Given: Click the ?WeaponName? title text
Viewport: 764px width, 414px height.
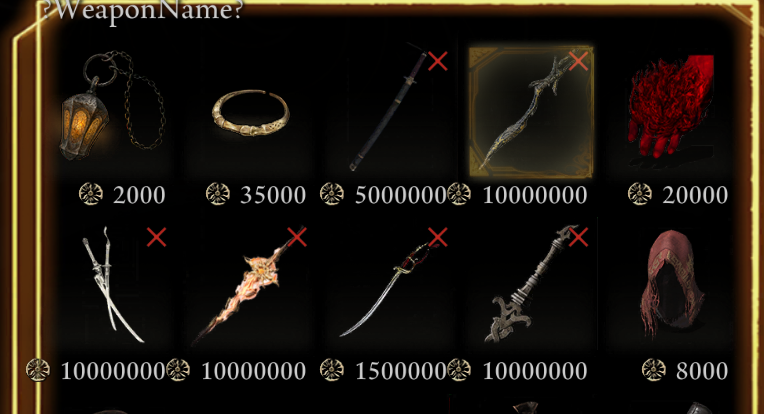Looking at the screenshot, I should 143,10.
